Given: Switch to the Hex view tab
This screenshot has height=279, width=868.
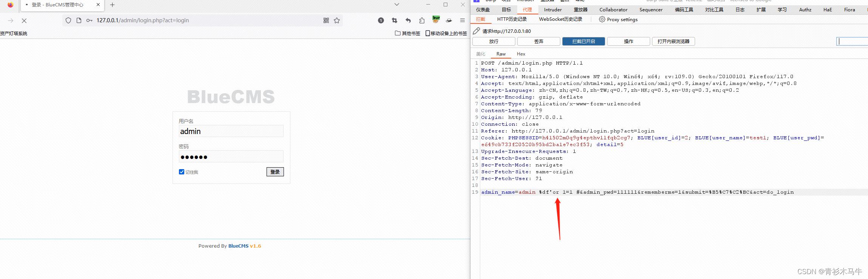Looking at the screenshot, I should pyautogui.click(x=521, y=54).
